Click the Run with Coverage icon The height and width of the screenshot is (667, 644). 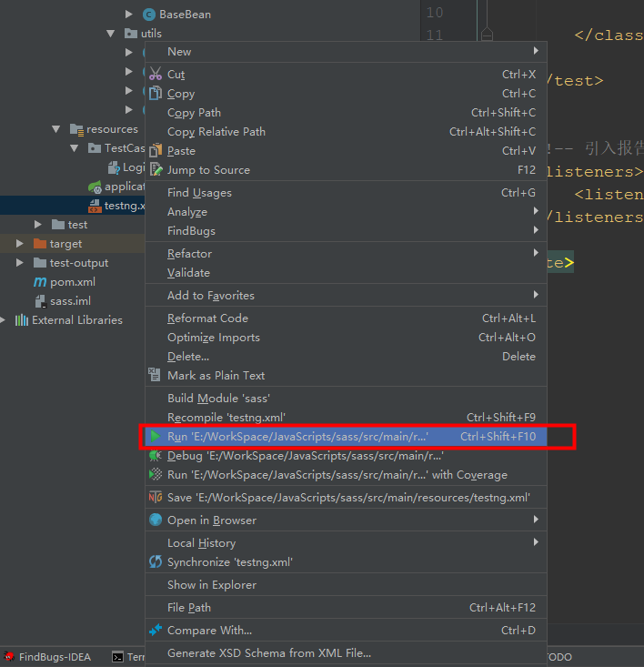pyautogui.click(x=156, y=474)
